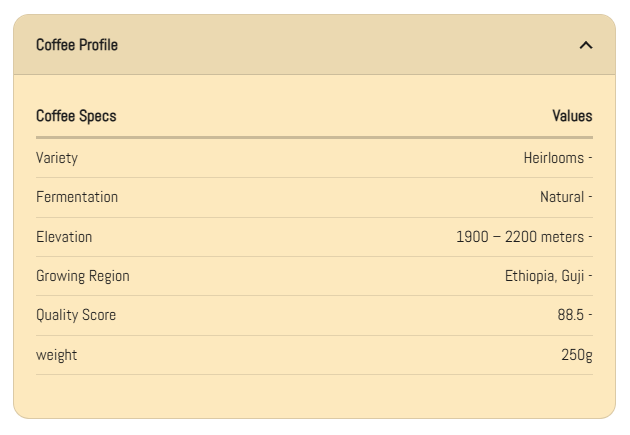The image size is (630, 435).
Task: Click the Natural fermentation value
Action: pyautogui.click(x=562, y=197)
